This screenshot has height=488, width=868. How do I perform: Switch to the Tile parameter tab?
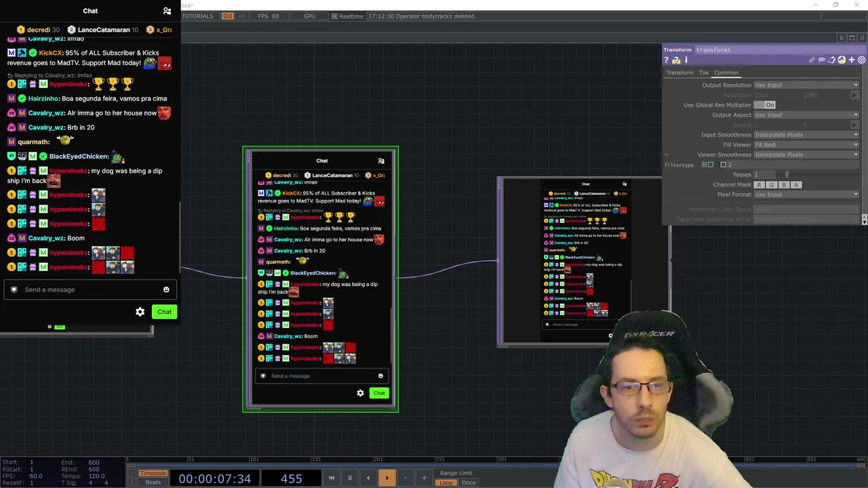(704, 73)
